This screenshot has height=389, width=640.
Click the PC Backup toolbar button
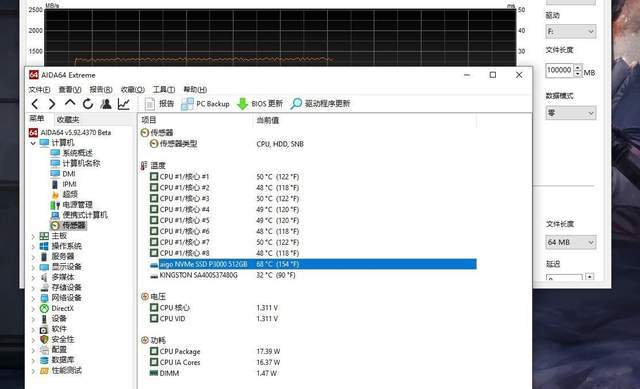click(x=205, y=104)
